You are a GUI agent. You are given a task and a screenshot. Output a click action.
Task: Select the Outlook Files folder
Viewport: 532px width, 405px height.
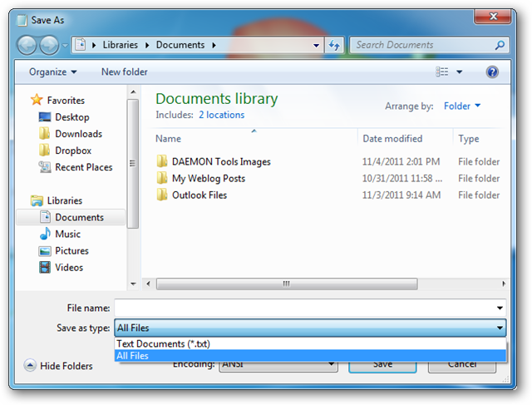(199, 195)
